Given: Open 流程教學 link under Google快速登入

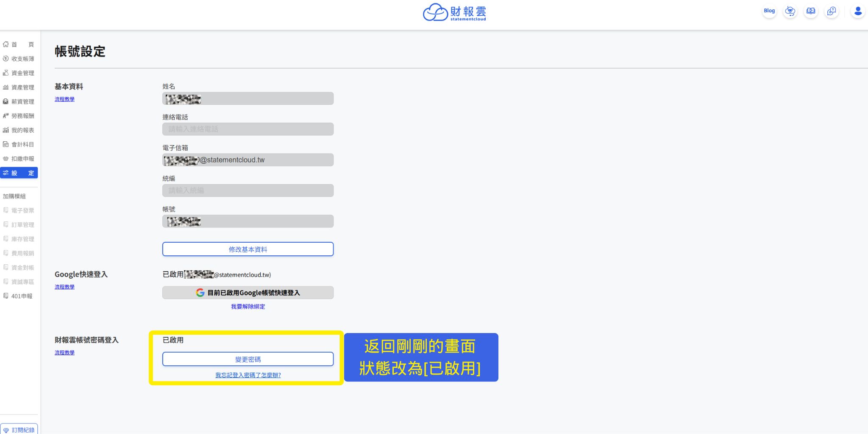Looking at the screenshot, I should [x=64, y=287].
